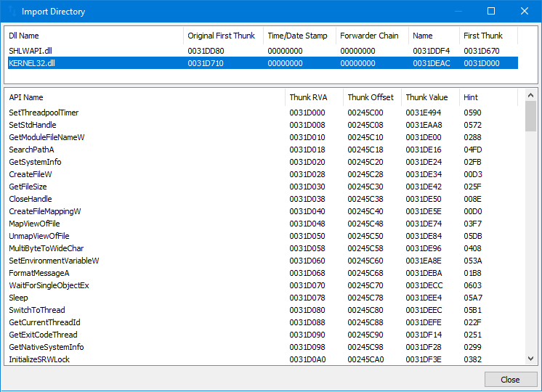
Task: Click the Forwarder Chain column header
Action: 372,36
